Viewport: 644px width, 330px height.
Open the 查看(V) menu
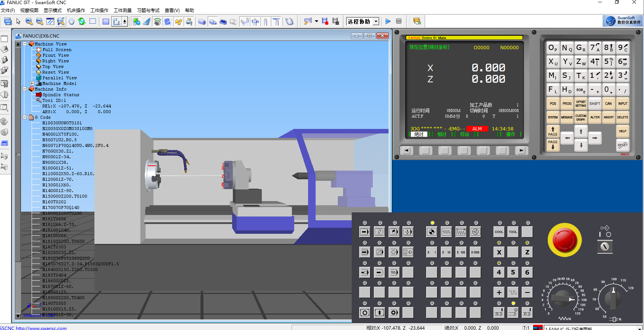(172, 11)
